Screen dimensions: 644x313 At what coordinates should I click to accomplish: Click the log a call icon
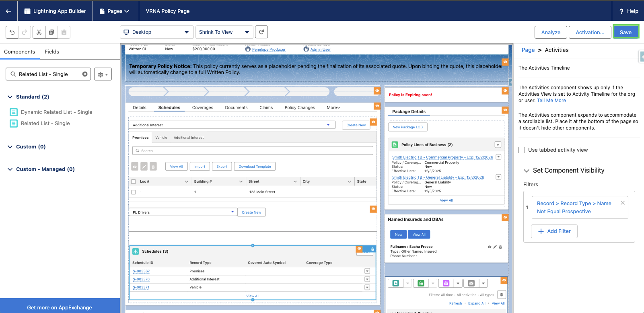pyautogui.click(x=396, y=283)
